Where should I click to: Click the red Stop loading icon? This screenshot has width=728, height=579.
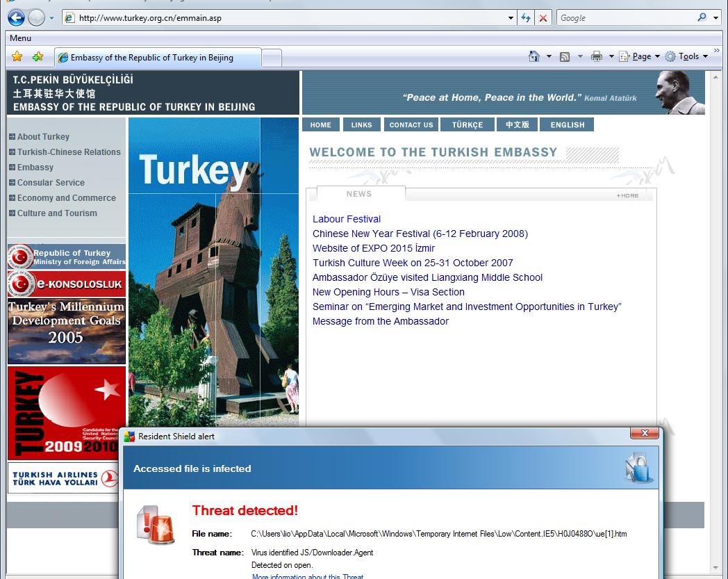pyautogui.click(x=543, y=18)
